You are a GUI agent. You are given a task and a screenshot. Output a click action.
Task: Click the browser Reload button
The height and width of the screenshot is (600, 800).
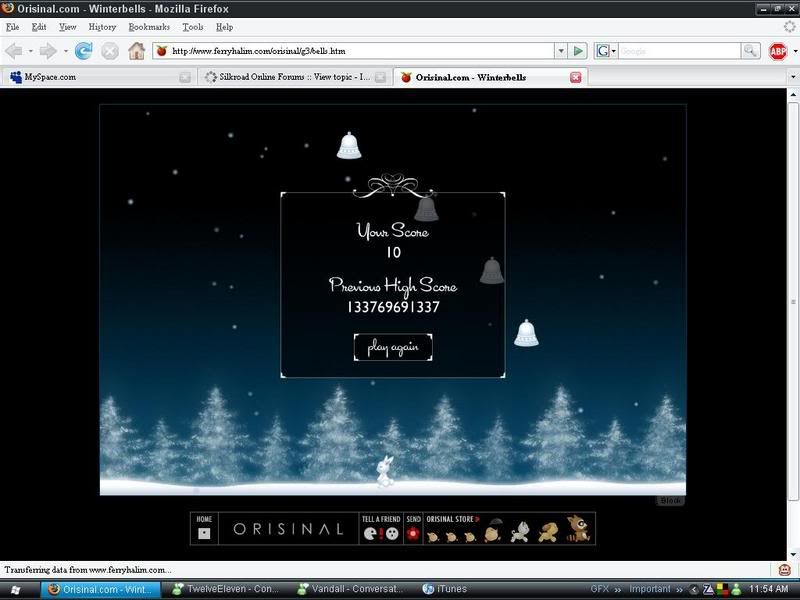(84, 51)
